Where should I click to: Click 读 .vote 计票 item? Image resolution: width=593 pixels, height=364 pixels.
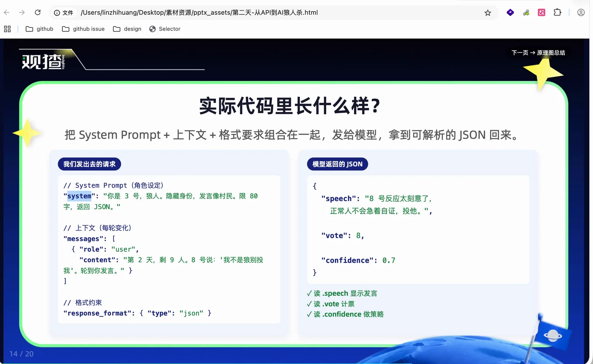click(x=331, y=304)
